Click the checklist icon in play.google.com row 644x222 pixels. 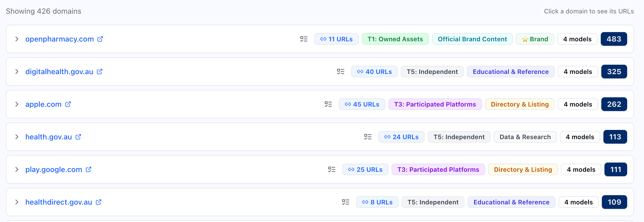click(x=332, y=169)
